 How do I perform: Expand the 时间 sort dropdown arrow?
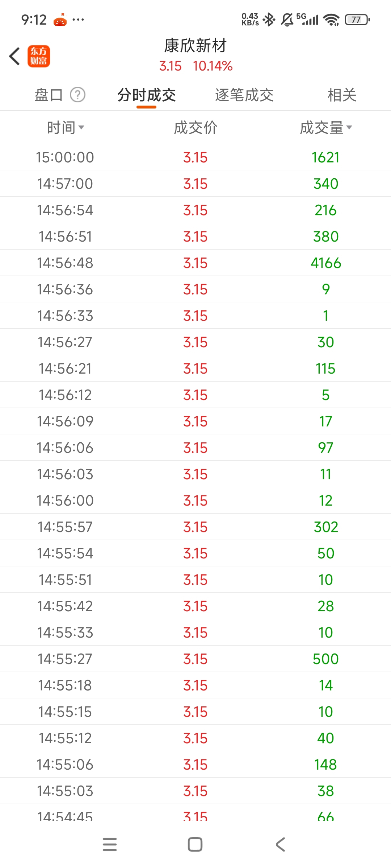pos(81,127)
